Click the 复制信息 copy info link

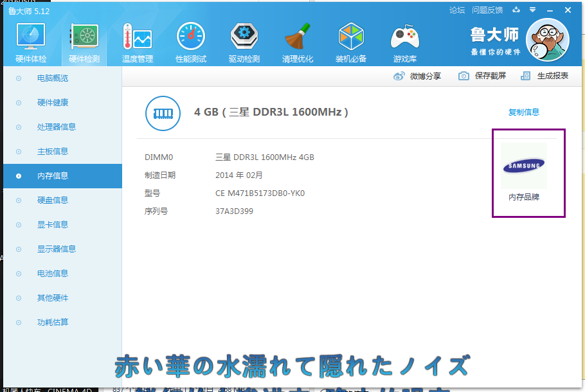click(523, 112)
